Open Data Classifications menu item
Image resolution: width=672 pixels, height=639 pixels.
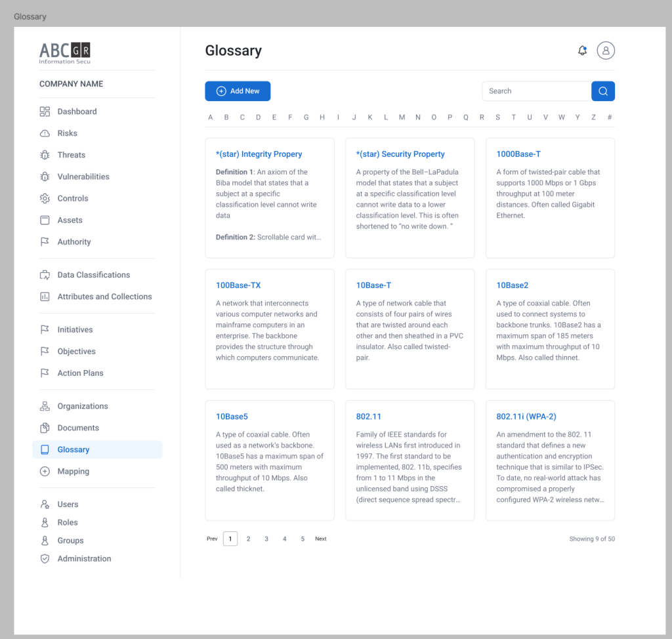point(93,275)
